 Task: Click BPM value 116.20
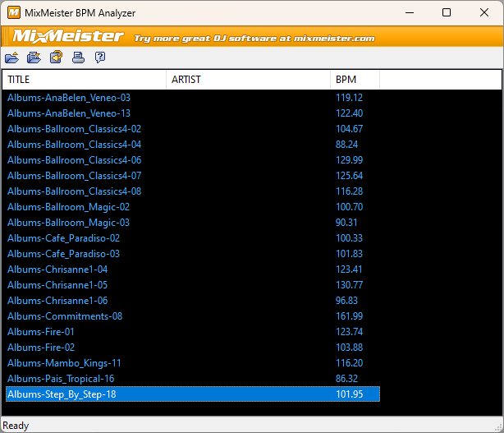click(350, 363)
